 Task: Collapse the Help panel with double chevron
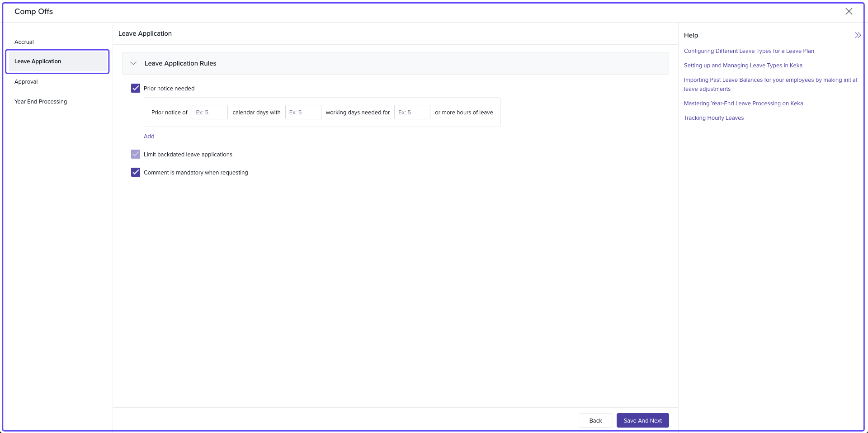(x=858, y=35)
